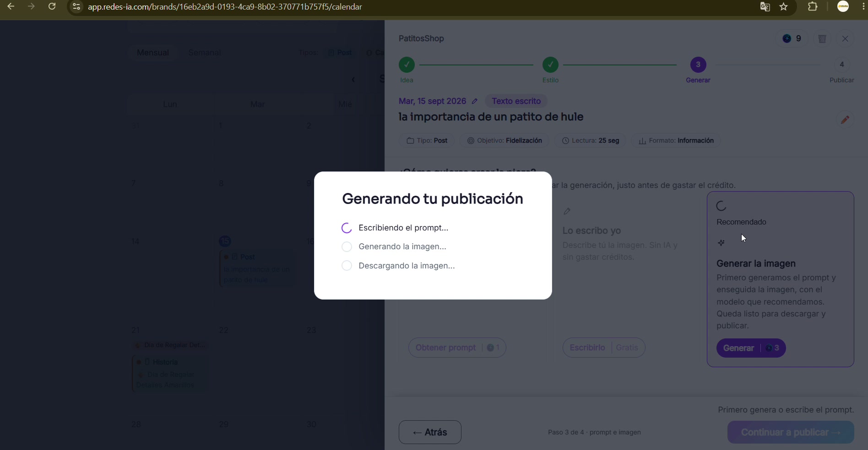The image size is (868, 450).
Task: Open the browser extensions puzzle icon
Action: pyautogui.click(x=813, y=7)
